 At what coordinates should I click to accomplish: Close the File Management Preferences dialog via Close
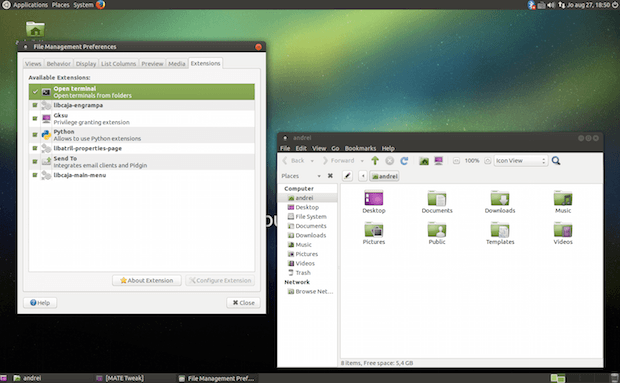[x=243, y=303]
